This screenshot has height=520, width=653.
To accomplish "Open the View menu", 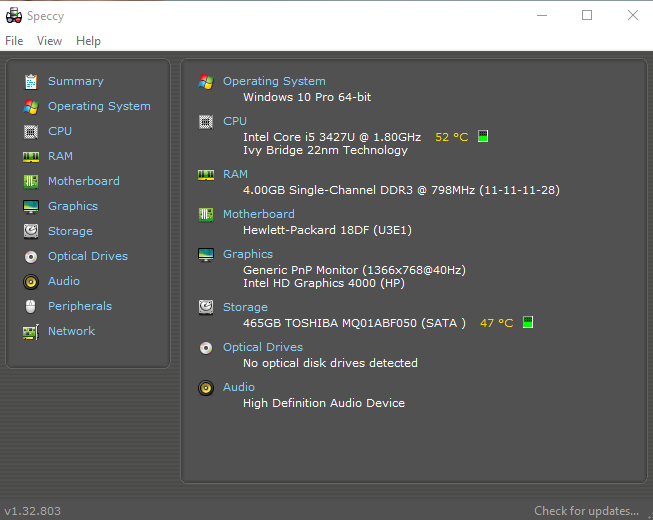I will coord(49,41).
